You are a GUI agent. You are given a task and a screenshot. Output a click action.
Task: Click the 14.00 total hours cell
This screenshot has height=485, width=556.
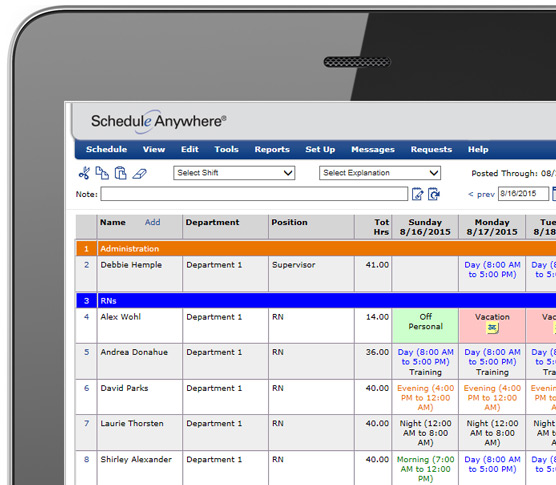[x=373, y=325]
